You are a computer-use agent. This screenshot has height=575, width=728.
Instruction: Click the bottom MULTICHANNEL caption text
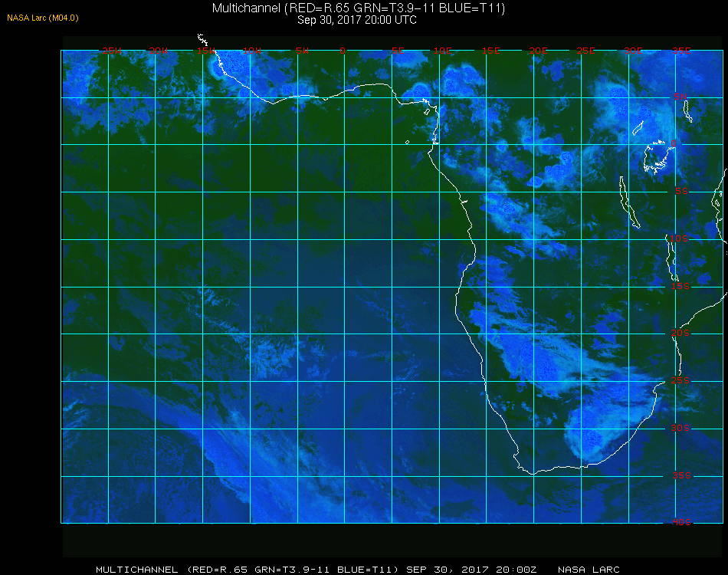[x=316, y=570]
